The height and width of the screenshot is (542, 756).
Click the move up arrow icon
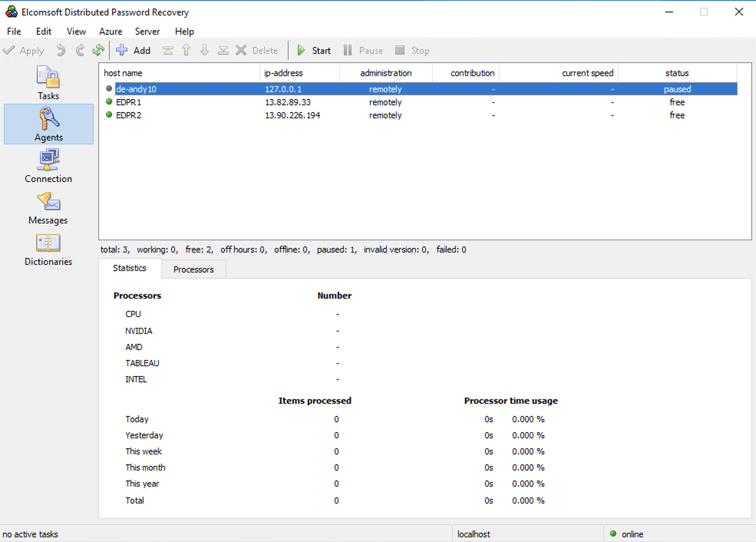(186, 50)
